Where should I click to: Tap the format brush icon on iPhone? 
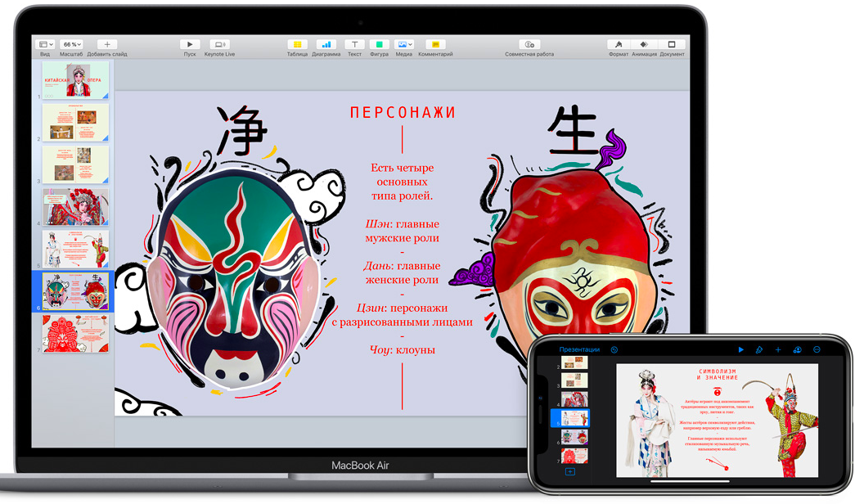tap(759, 349)
